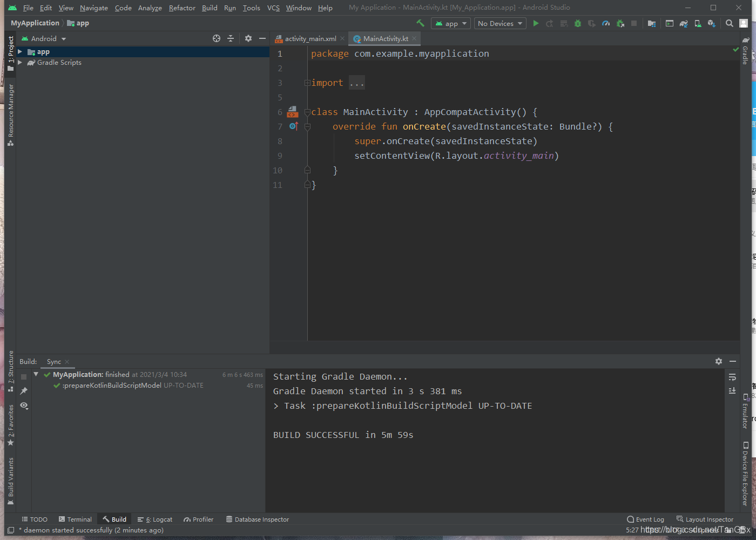Toggle the Structure side tab
The image size is (756, 540).
[x=10, y=371]
